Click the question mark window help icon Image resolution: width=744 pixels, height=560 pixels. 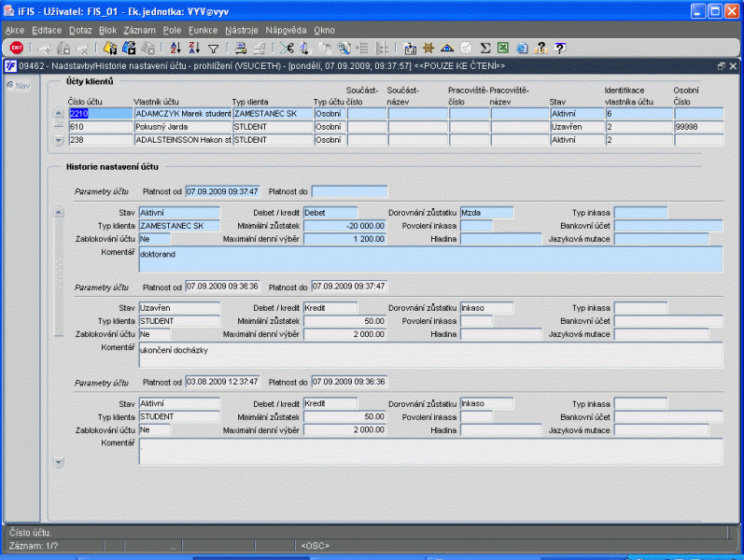pos(560,48)
